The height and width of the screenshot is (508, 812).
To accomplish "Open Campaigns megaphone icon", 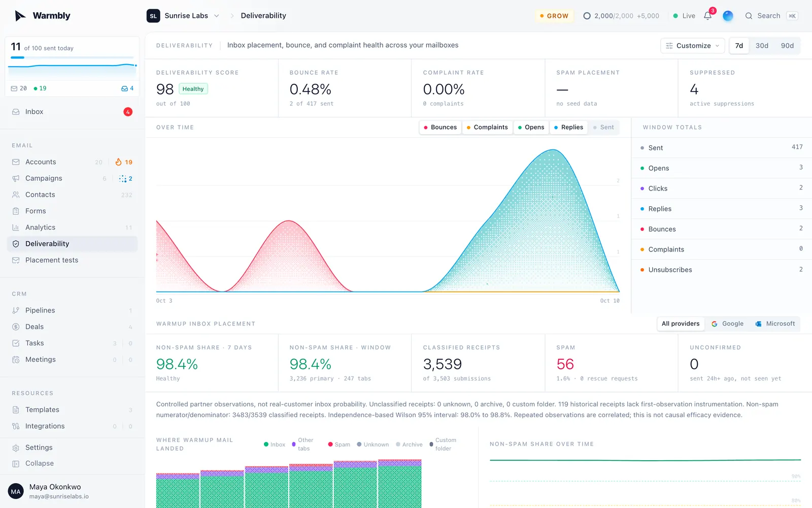I will coord(16,178).
